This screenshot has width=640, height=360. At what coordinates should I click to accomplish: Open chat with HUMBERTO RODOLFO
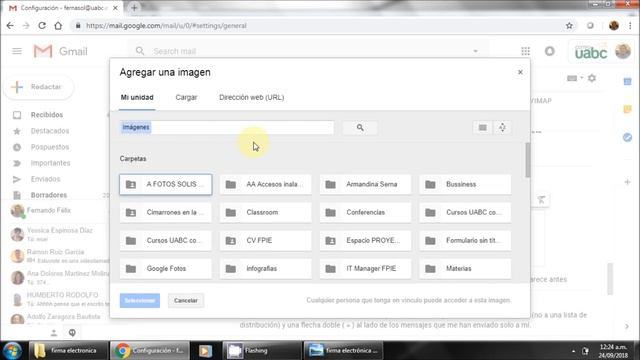(60, 299)
